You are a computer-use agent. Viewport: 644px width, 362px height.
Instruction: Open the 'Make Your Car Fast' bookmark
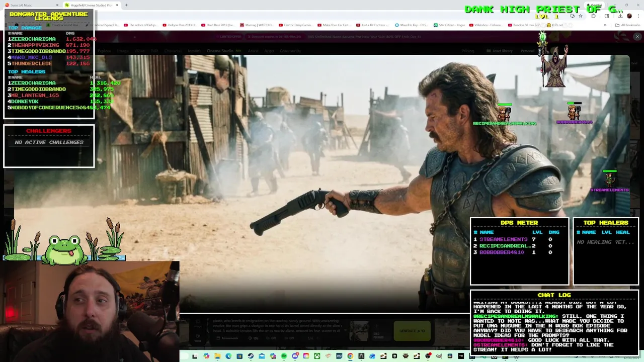coord(334,25)
